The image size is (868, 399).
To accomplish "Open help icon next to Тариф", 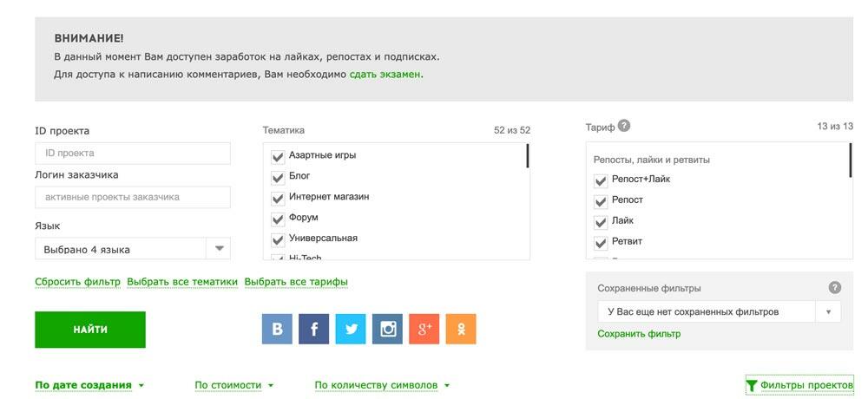I will (624, 126).
